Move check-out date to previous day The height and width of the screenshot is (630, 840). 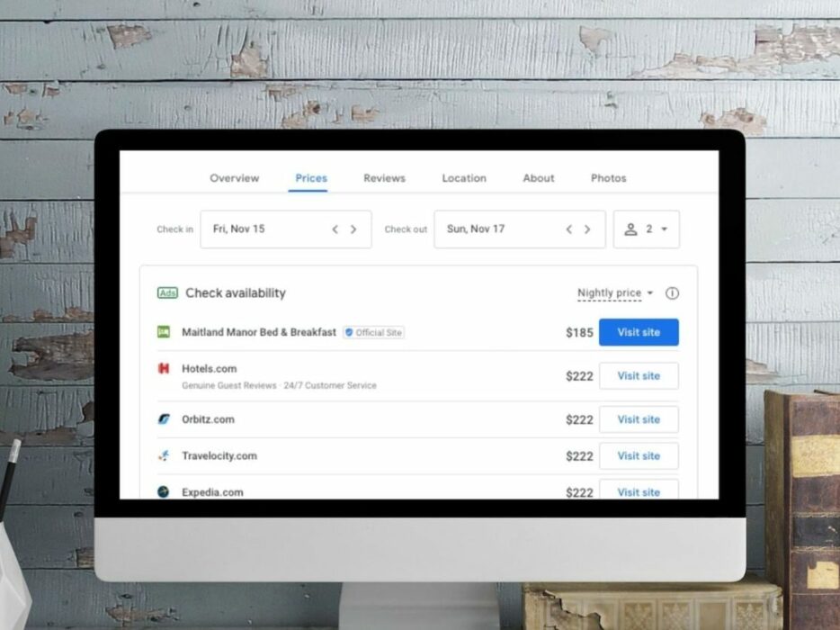point(569,229)
